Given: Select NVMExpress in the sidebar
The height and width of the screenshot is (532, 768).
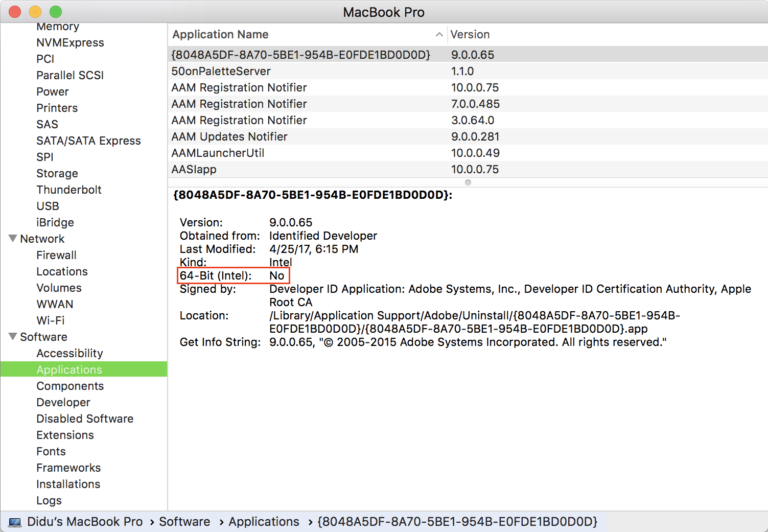Looking at the screenshot, I should 70,42.
